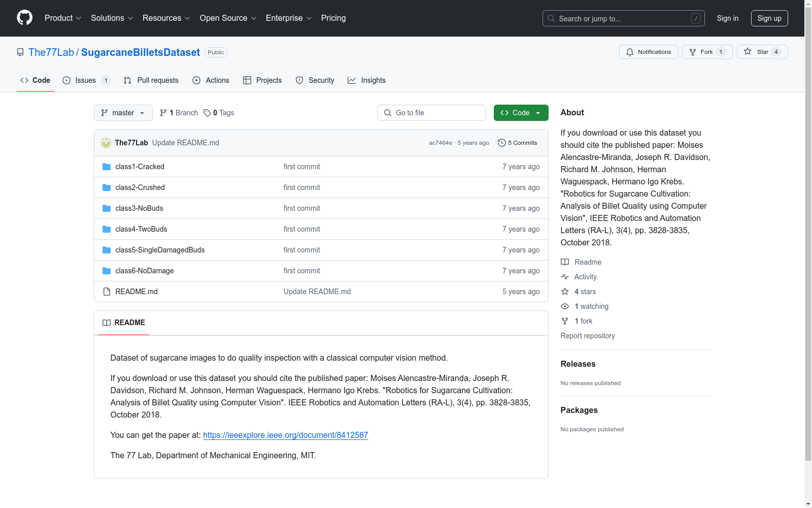The image size is (812, 508).
Task: Click the class4-TwoBuds folder icon
Action: pos(107,229)
